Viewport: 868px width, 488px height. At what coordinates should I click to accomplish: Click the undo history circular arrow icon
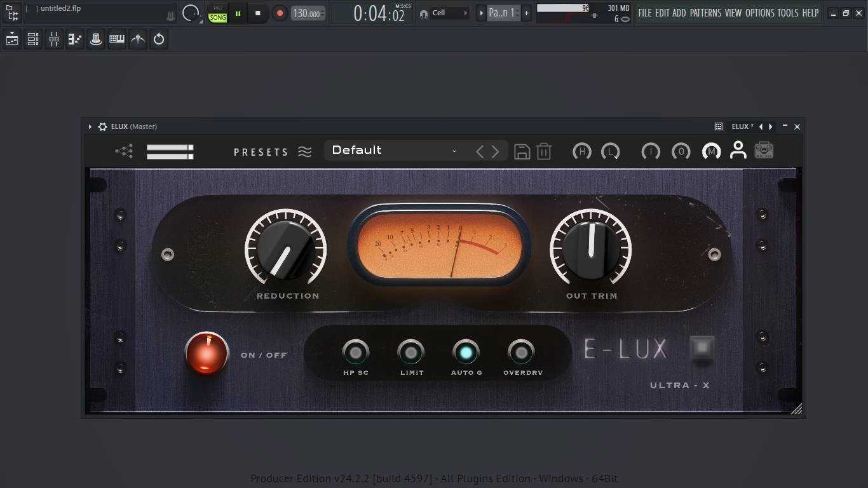159,39
